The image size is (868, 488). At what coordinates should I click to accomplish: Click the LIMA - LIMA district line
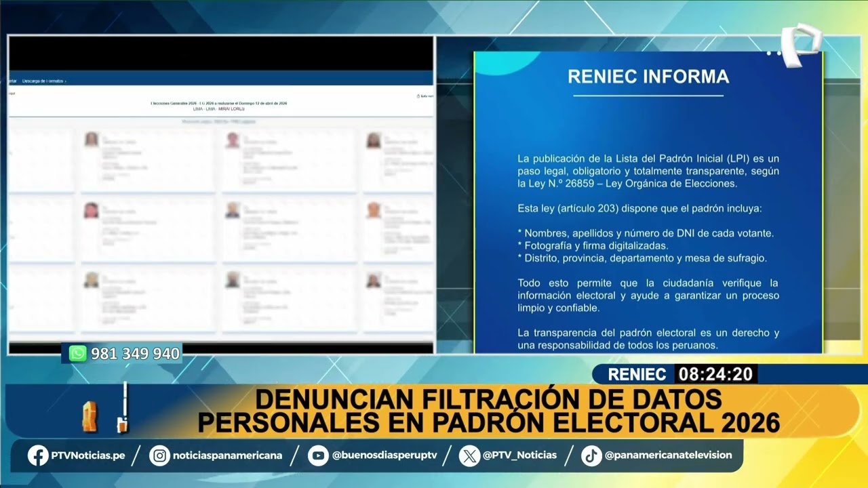[x=218, y=108]
